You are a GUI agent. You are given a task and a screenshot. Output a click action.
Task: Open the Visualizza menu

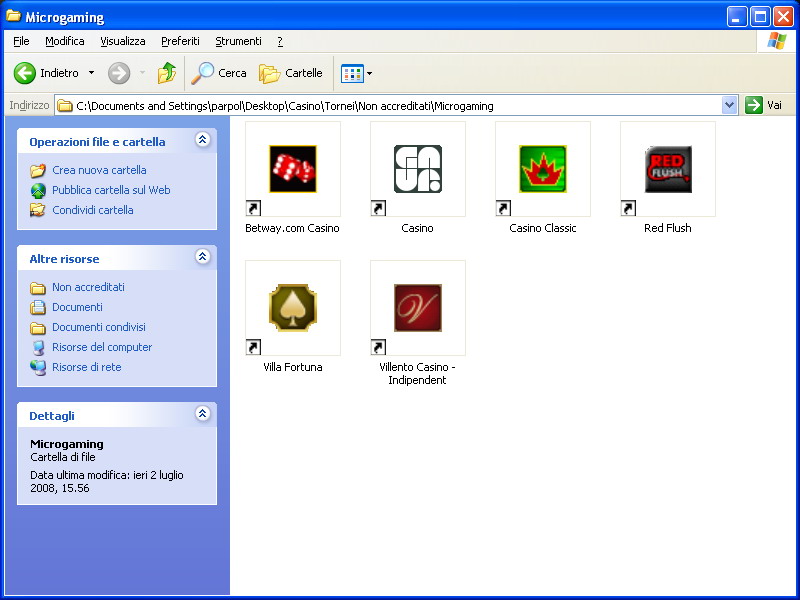[122, 41]
